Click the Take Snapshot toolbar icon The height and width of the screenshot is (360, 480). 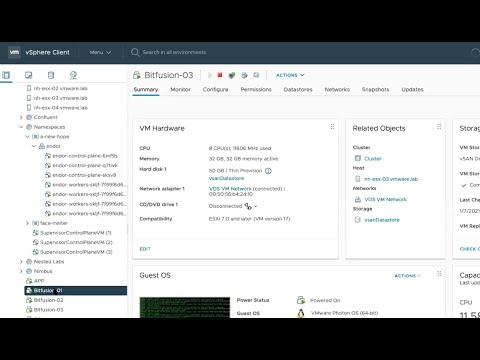click(x=256, y=75)
